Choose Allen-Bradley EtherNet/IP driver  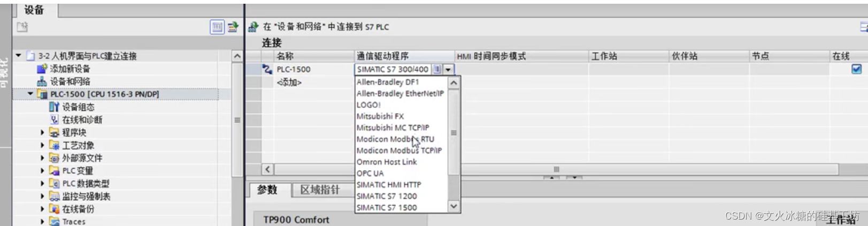coord(401,93)
